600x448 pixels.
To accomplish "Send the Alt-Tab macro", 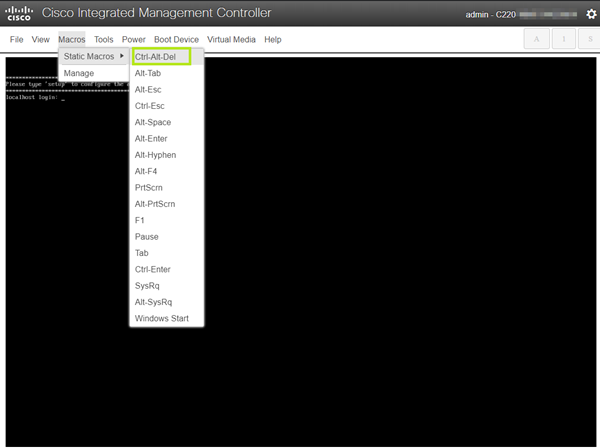I will [x=167, y=73].
